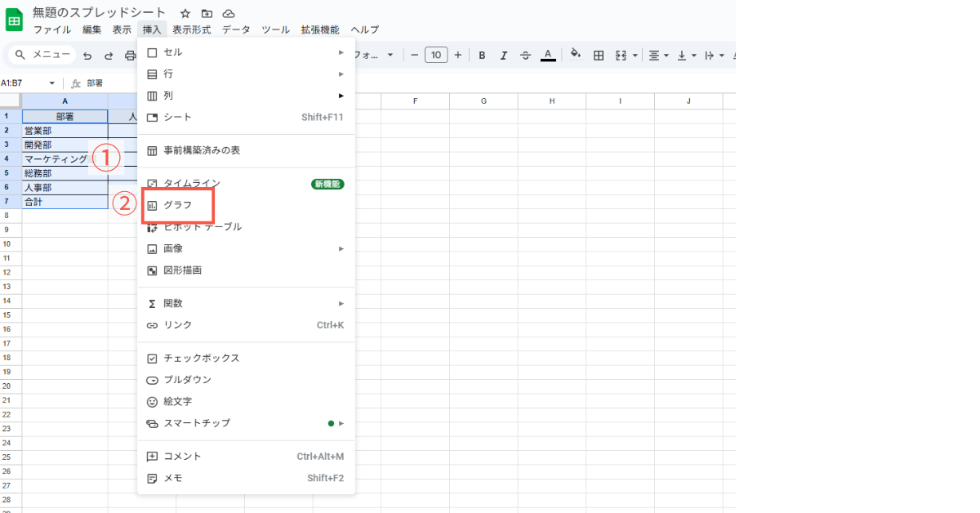This screenshot has height=513, width=980.
Task: Toggle bold formatting
Action: tap(482, 56)
